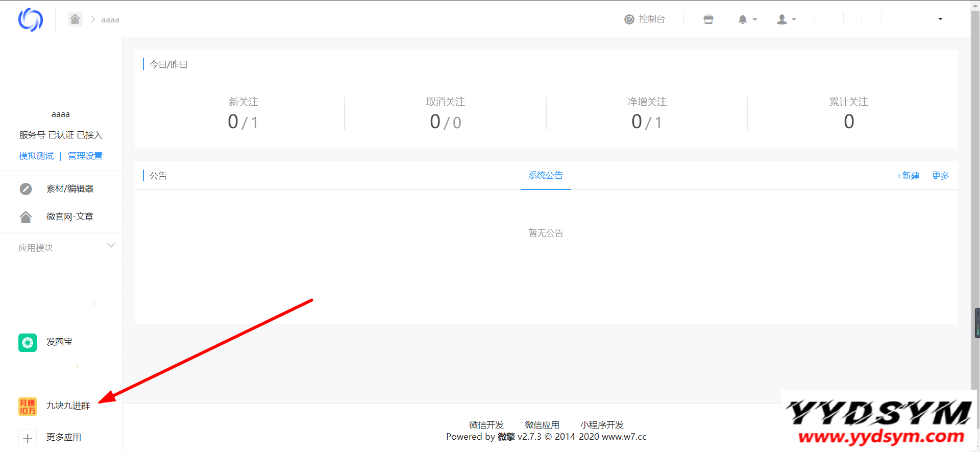Viewport: 980px width, 452px height.
Task: Click 更多 to view more announcements
Action: [x=940, y=176]
